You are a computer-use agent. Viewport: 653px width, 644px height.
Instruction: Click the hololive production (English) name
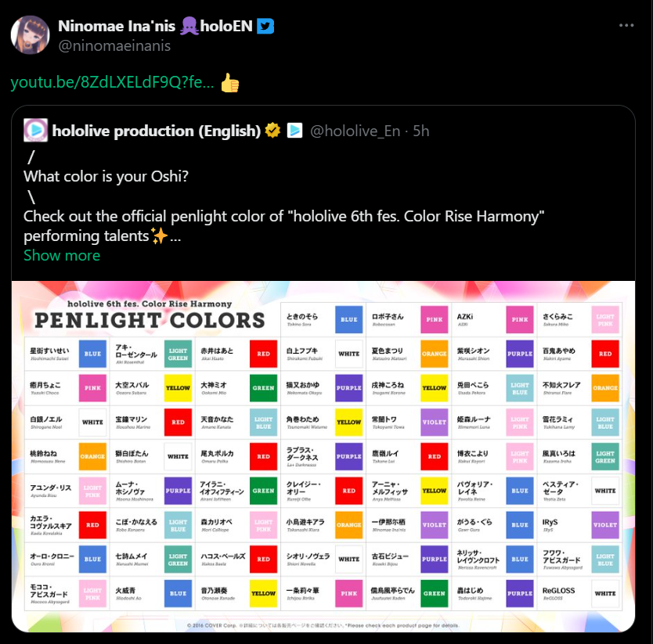[157, 131]
